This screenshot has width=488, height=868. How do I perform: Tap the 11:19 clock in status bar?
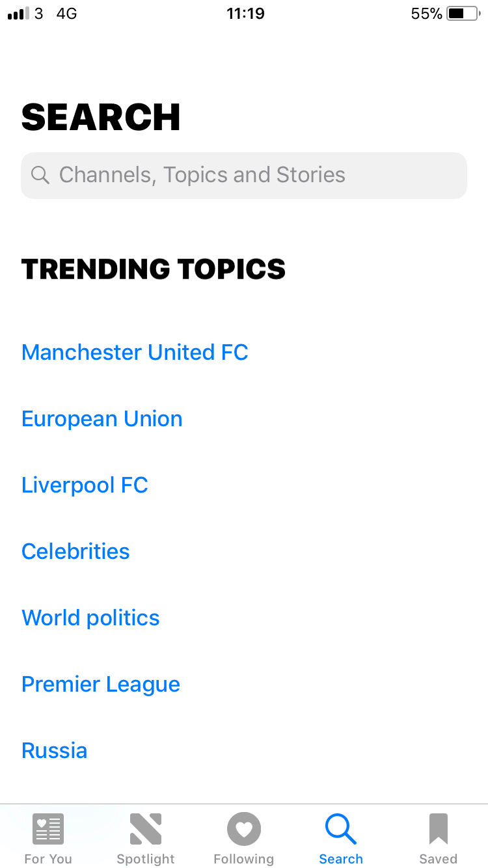pyautogui.click(x=245, y=14)
